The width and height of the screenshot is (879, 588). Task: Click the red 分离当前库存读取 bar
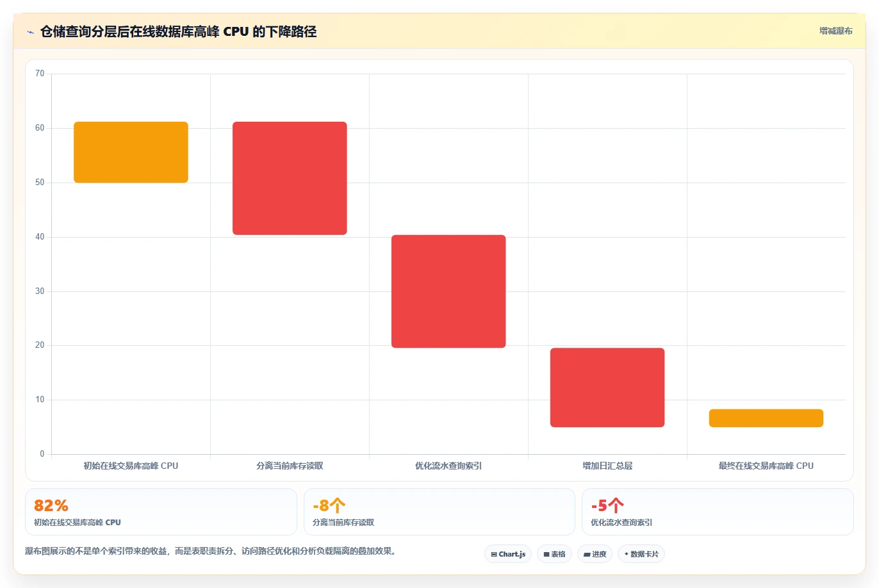click(x=290, y=178)
